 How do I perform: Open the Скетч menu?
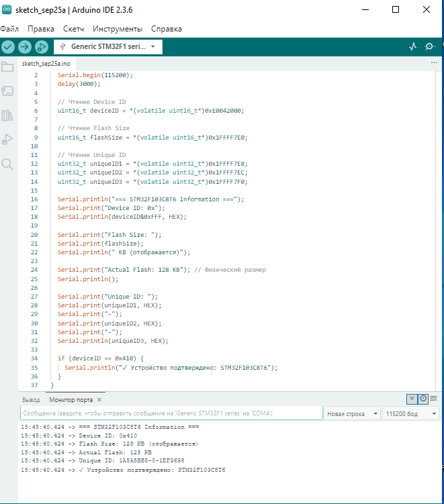coord(74,29)
